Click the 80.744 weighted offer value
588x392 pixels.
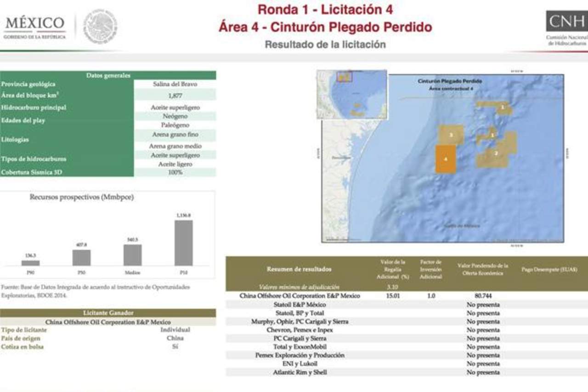[482, 296]
